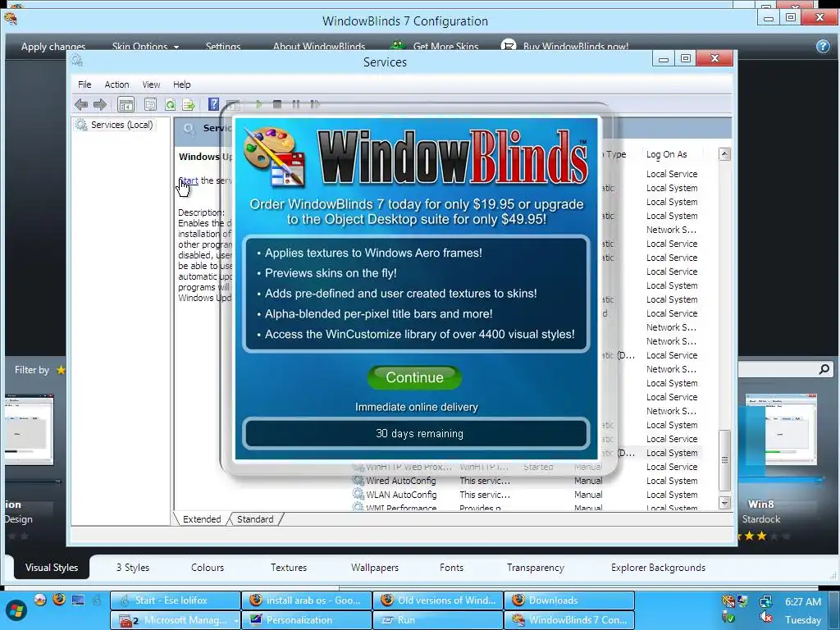The width and height of the screenshot is (840, 630).
Task: Switch to Textures tab
Action: 288,568
